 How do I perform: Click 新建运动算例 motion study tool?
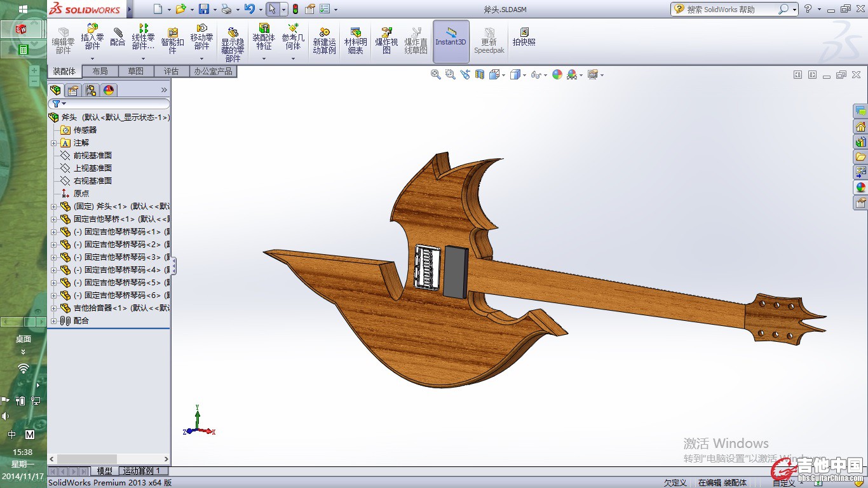tap(324, 41)
